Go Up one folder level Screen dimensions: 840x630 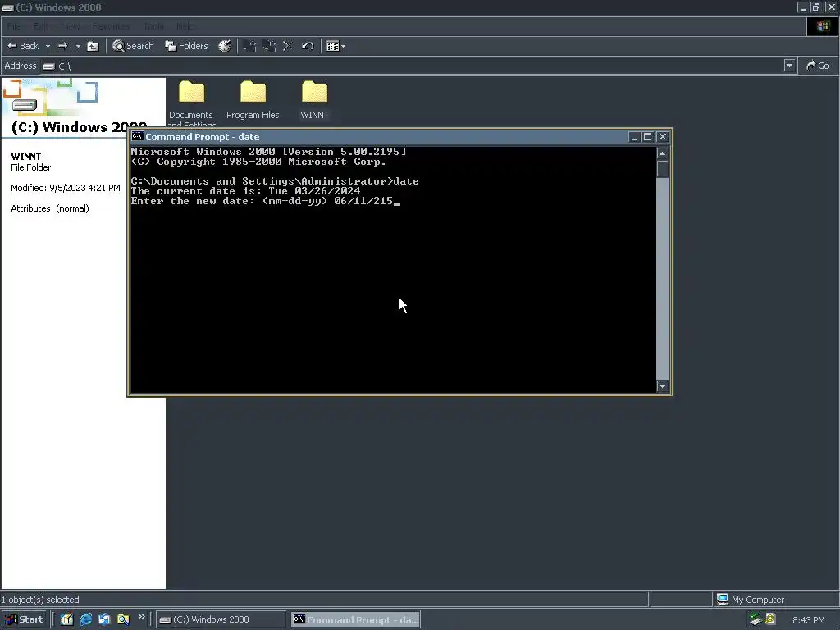point(93,46)
